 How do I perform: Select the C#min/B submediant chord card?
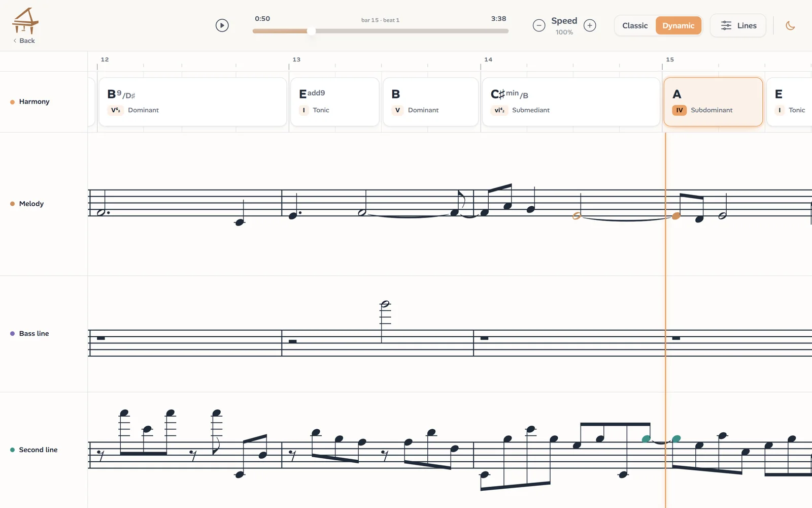click(x=571, y=102)
